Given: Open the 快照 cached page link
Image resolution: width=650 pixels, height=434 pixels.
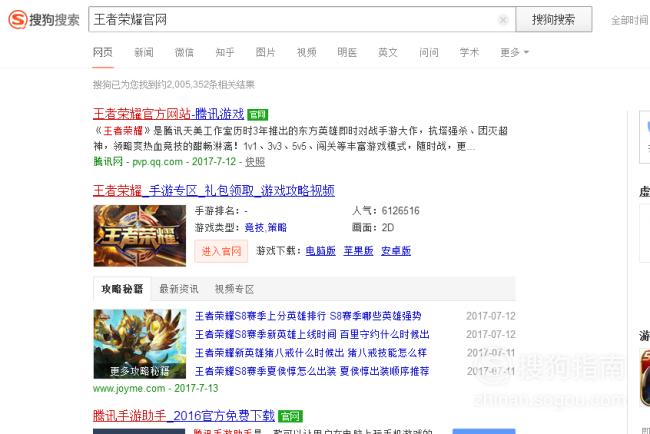Looking at the screenshot, I should click(x=255, y=162).
